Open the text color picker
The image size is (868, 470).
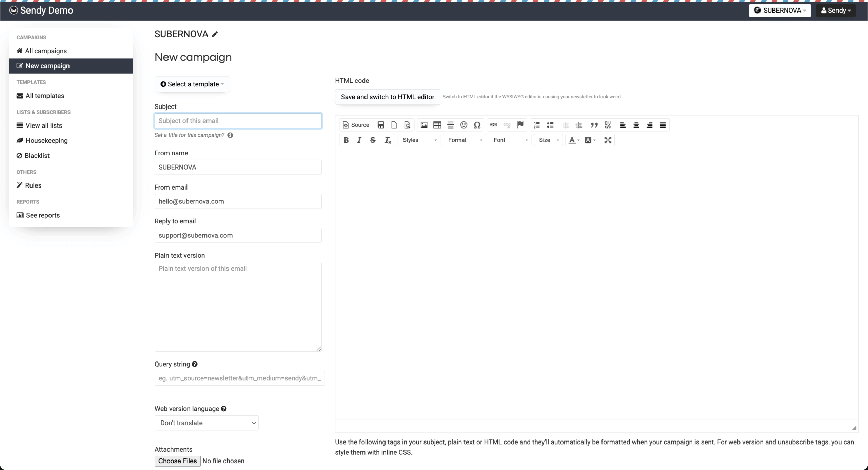[574, 140]
